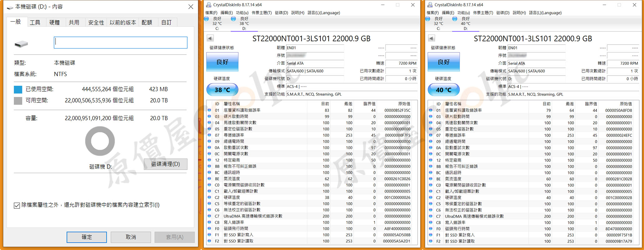This screenshot has width=644, height=250.
Task: Click status dot for 氣流溫度 in middle window
Action: point(209,179)
